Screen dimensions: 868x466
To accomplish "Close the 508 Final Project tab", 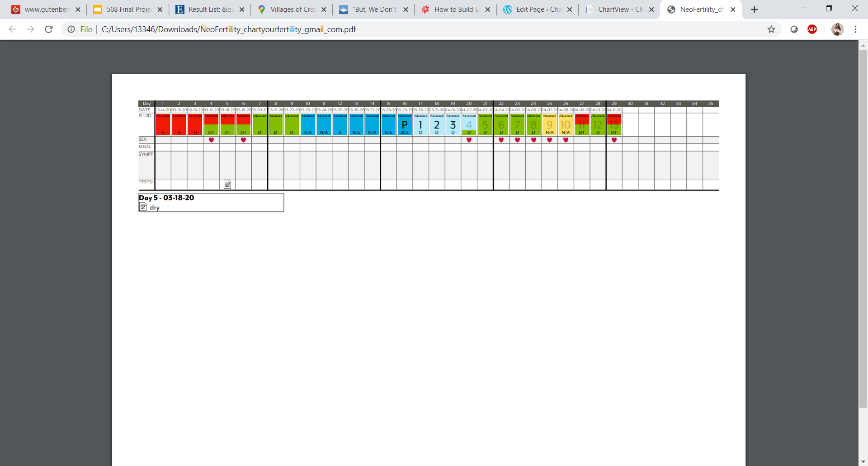I will coord(160,10).
